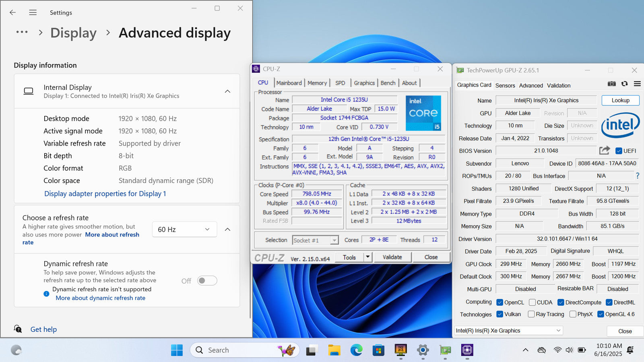This screenshot has width=644, height=362.
Task: Open File Explorer from the taskbar
Action: coord(334,350)
